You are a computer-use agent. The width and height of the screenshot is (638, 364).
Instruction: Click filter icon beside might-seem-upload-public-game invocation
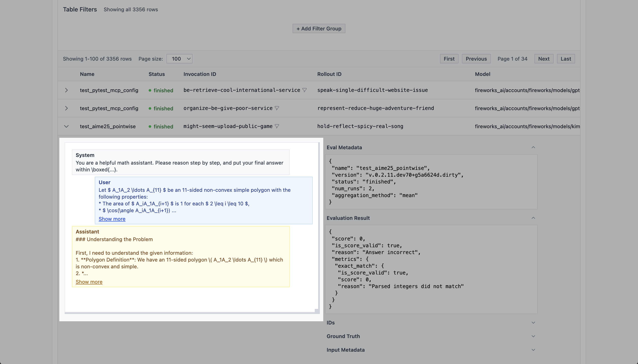tap(277, 126)
